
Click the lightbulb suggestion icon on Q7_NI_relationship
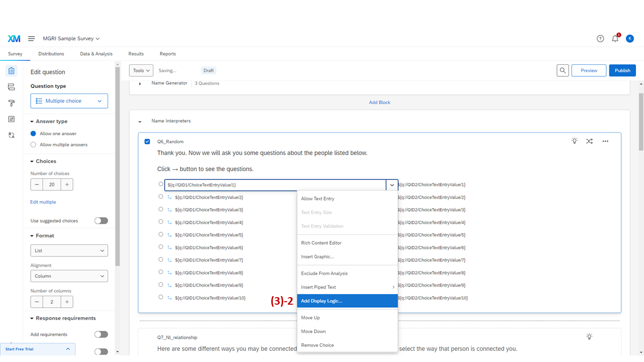pos(589,336)
